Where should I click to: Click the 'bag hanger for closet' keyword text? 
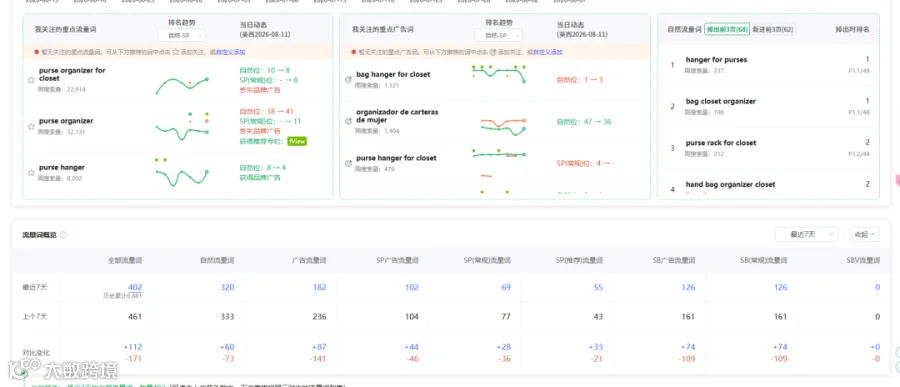coord(393,75)
